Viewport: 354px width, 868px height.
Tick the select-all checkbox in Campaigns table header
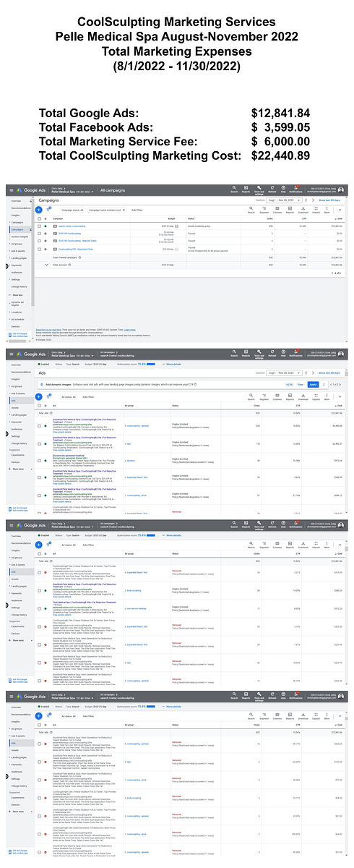coord(39,218)
